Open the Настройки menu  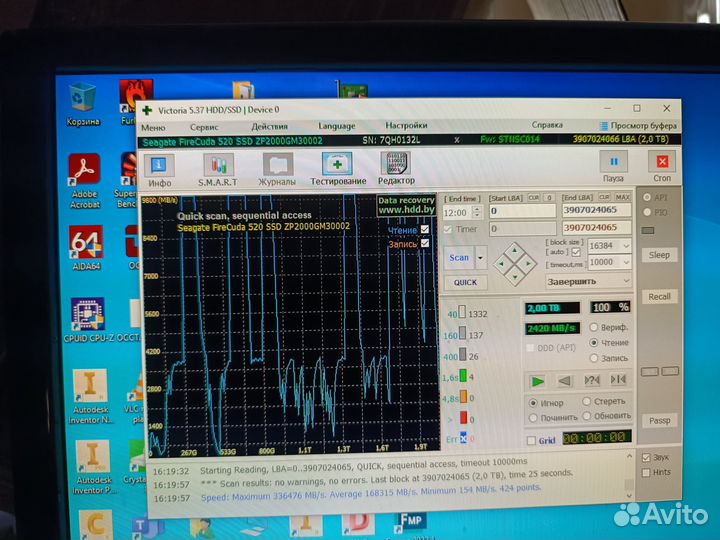(406, 125)
